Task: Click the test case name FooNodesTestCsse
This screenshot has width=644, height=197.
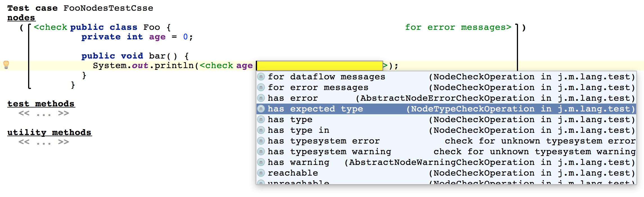Action: pyautogui.click(x=108, y=8)
